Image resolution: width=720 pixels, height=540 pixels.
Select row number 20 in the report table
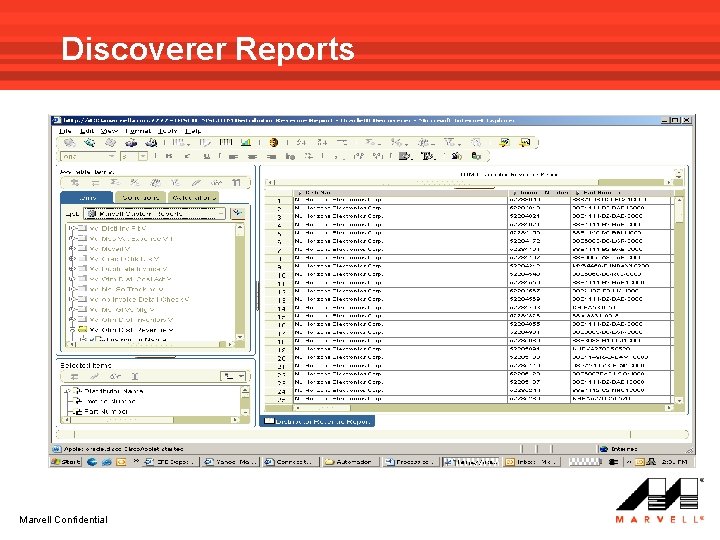(x=279, y=358)
